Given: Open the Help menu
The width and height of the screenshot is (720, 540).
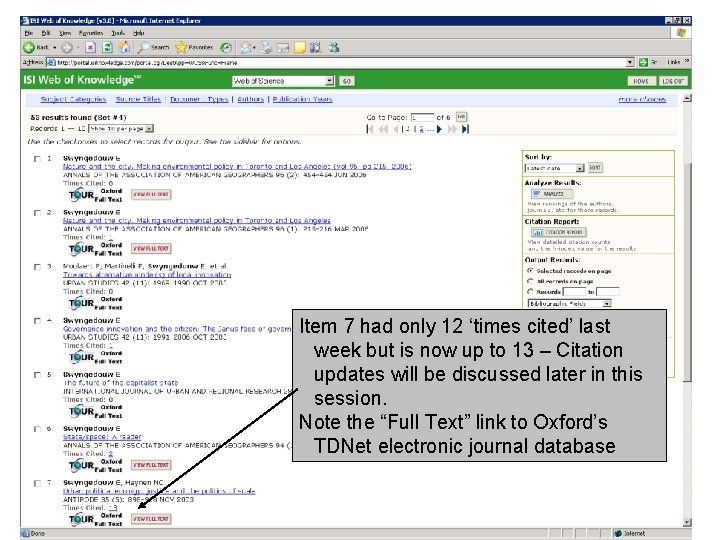Looking at the screenshot, I should (139, 33).
